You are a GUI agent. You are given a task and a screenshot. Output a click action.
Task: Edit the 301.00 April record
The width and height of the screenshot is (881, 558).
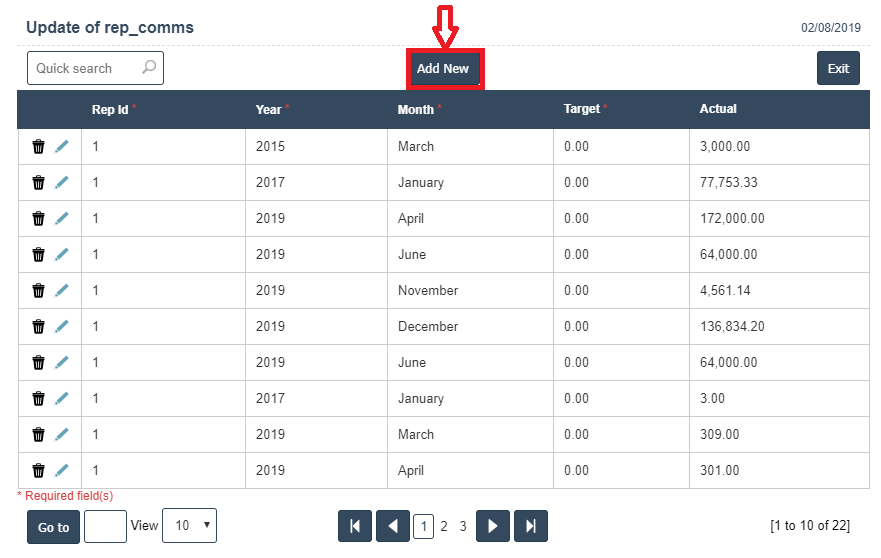62,471
